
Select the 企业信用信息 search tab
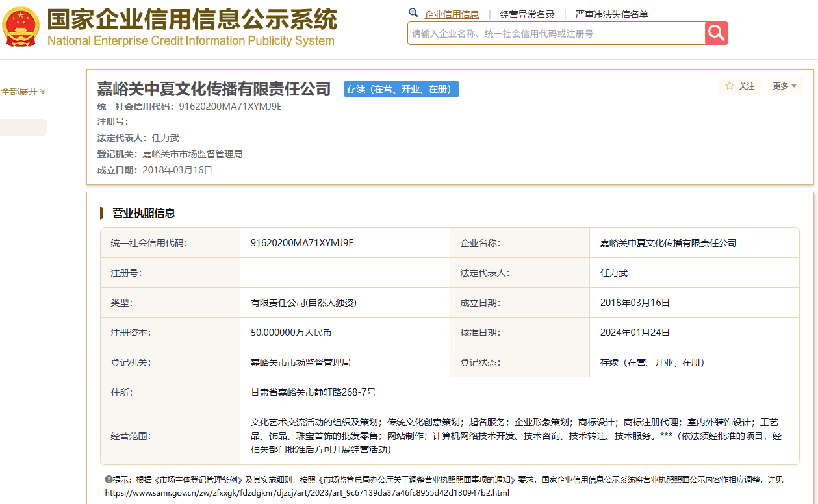tap(452, 14)
